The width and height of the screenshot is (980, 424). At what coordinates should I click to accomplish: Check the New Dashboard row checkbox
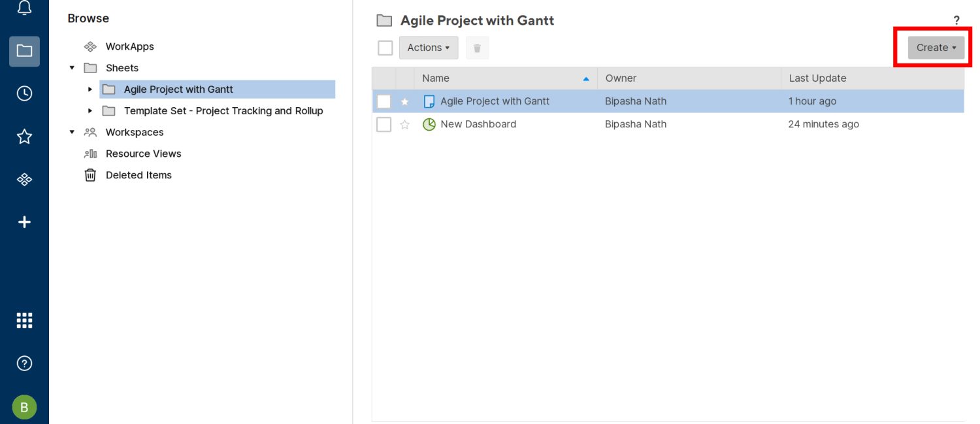pyautogui.click(x=384, y=124)
